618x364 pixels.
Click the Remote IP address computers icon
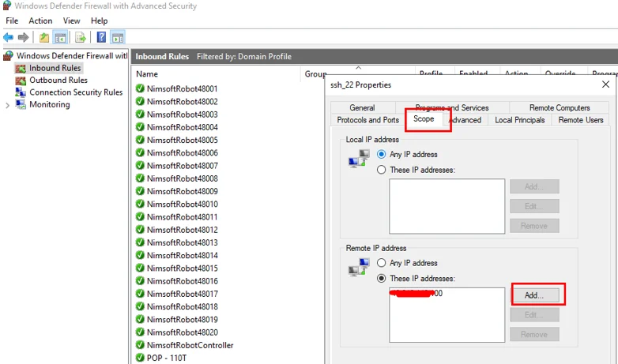(359, 267)
